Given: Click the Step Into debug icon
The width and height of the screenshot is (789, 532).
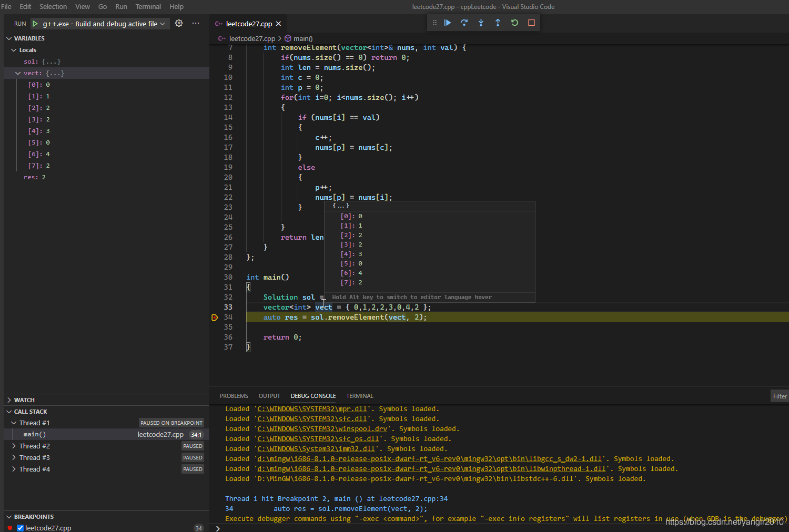Looking at the screenshot, I should tap(481, 23).
